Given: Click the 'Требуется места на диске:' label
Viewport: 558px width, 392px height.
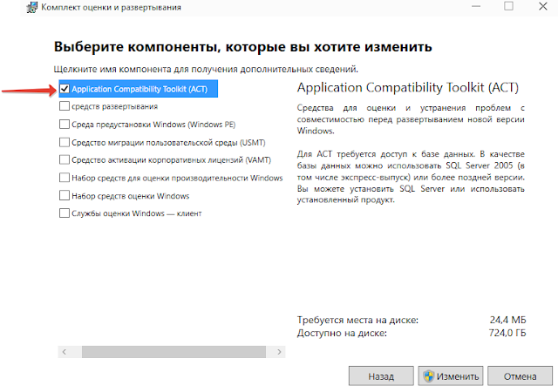Looking at the screenshot, I should point(357,321).
